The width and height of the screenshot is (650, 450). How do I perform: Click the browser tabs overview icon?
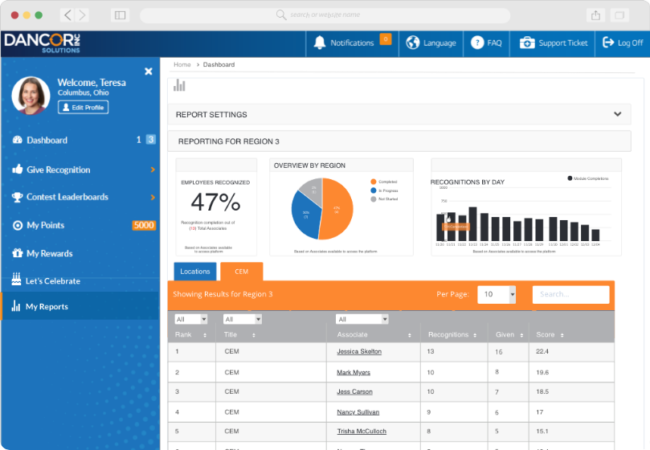[x=620, y=15]
